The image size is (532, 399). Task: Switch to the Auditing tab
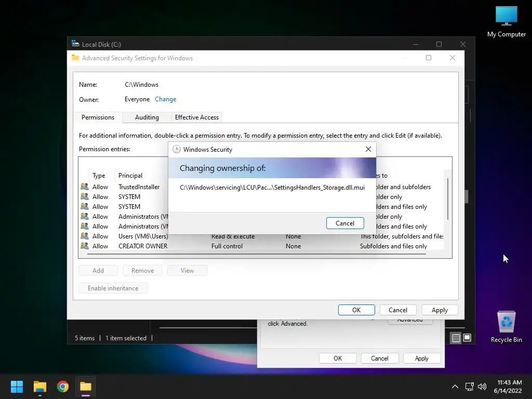point(147,117)
